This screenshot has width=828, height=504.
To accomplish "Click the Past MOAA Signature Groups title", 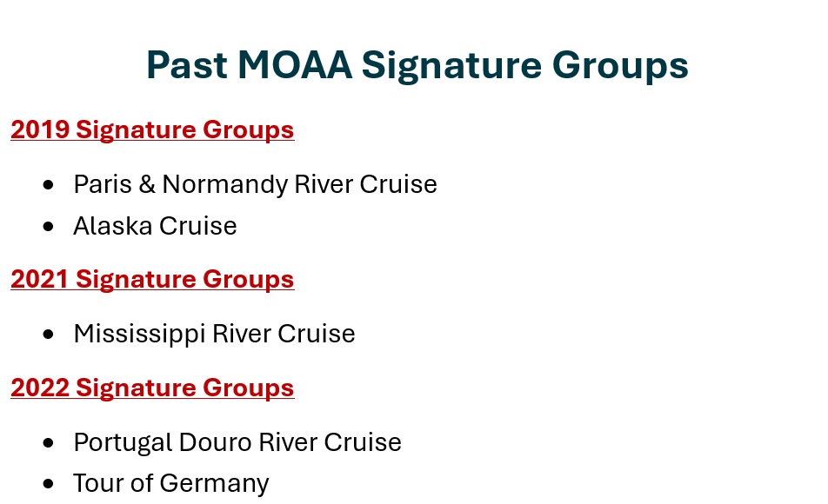I will [x=417, y=66].
